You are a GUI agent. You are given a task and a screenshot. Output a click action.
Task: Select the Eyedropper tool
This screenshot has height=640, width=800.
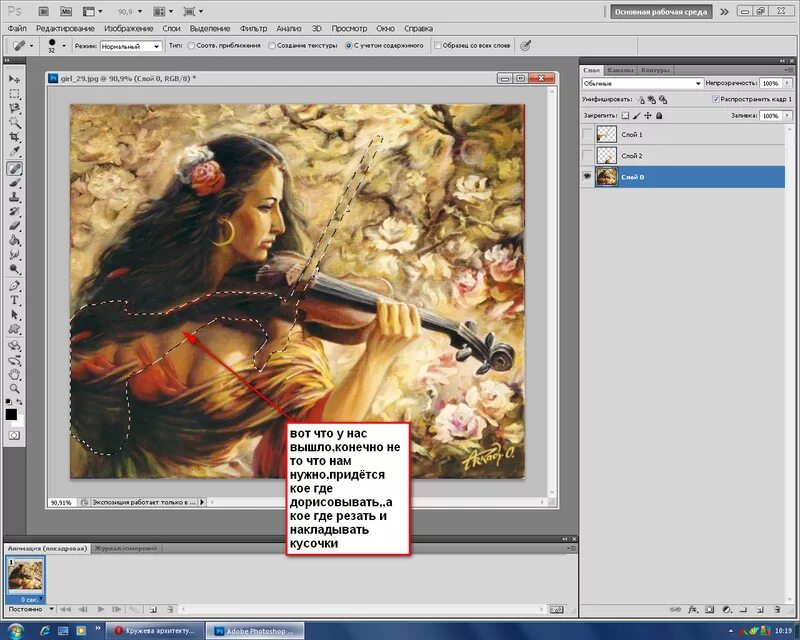coord(14,152)
